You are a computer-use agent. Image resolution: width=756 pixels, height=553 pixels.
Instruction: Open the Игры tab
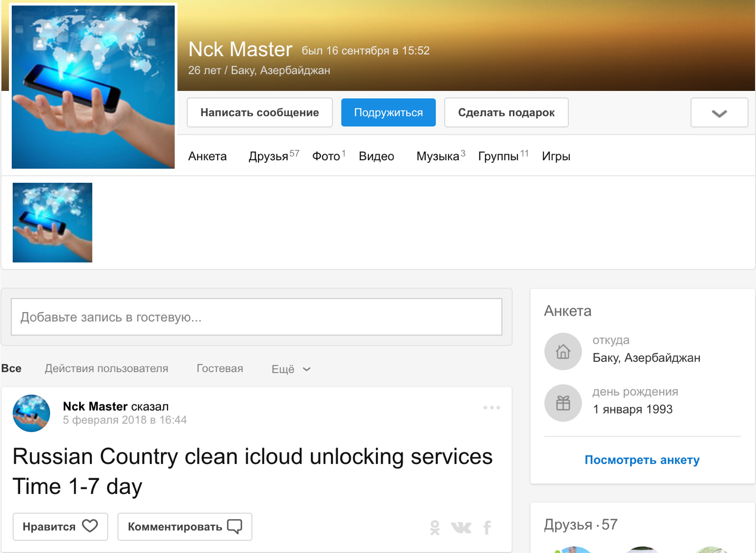click(556, 156)
